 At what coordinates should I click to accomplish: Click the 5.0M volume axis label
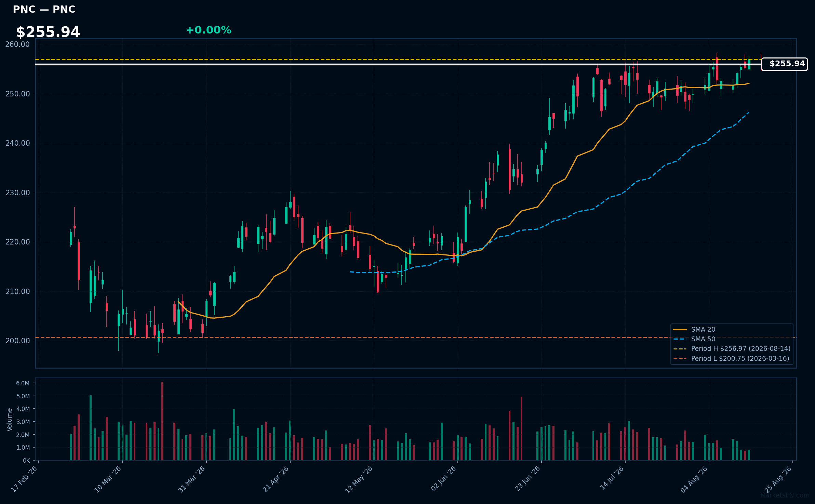[x=23, y=396]
